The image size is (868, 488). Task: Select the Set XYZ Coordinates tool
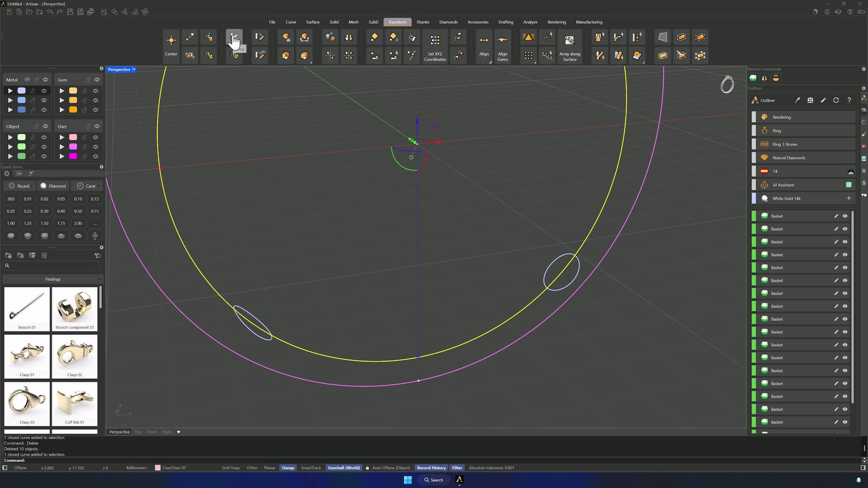pyautogui.click(x=435, y=47)
